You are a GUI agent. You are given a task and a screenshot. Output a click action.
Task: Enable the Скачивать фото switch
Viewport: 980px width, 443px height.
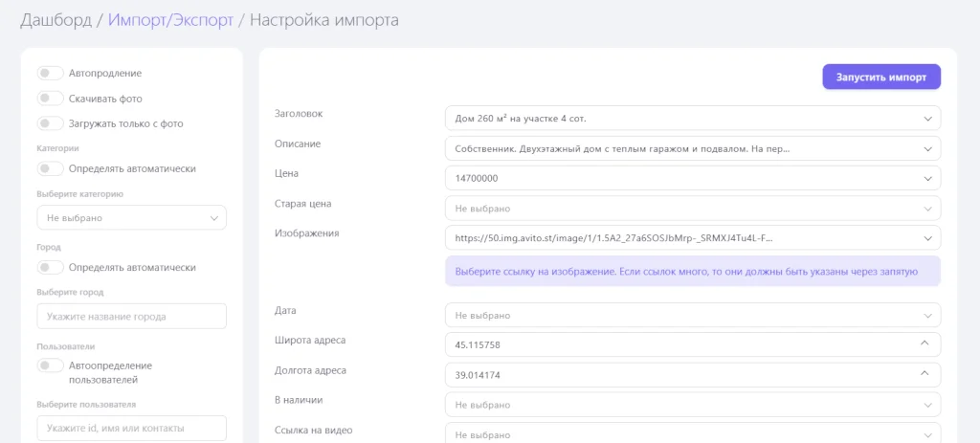point(50,98)
